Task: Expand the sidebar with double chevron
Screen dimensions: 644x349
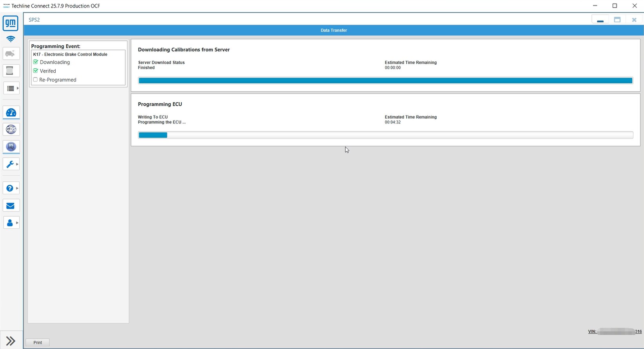Action: click(11, 341)
